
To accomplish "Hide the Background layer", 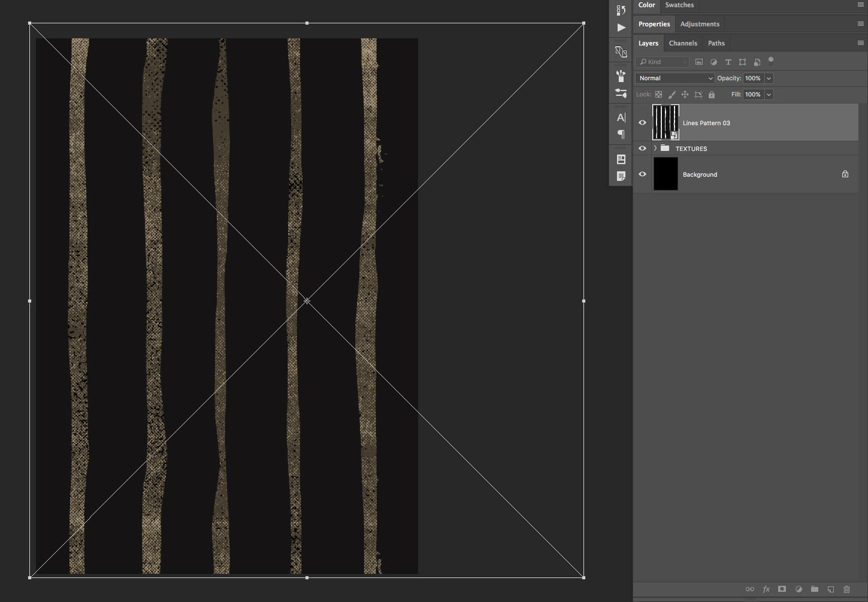I will click(x=642, y=174).
